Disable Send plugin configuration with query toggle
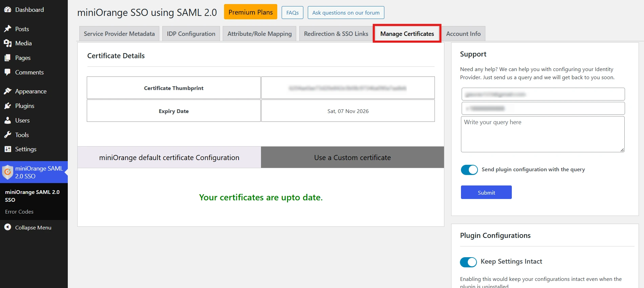Image resolution: width=644 pixels, height=288 pixels. [x=469, y=170]
